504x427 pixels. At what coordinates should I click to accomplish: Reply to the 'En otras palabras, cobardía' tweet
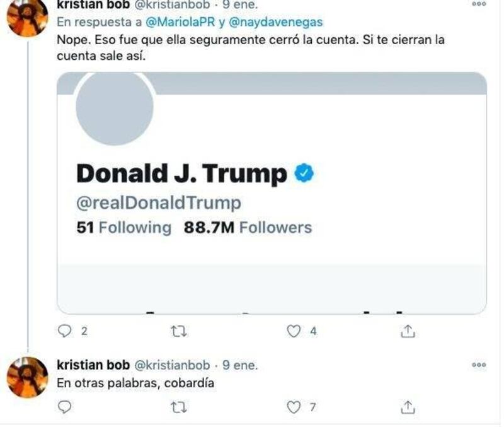tap(66, 407)
